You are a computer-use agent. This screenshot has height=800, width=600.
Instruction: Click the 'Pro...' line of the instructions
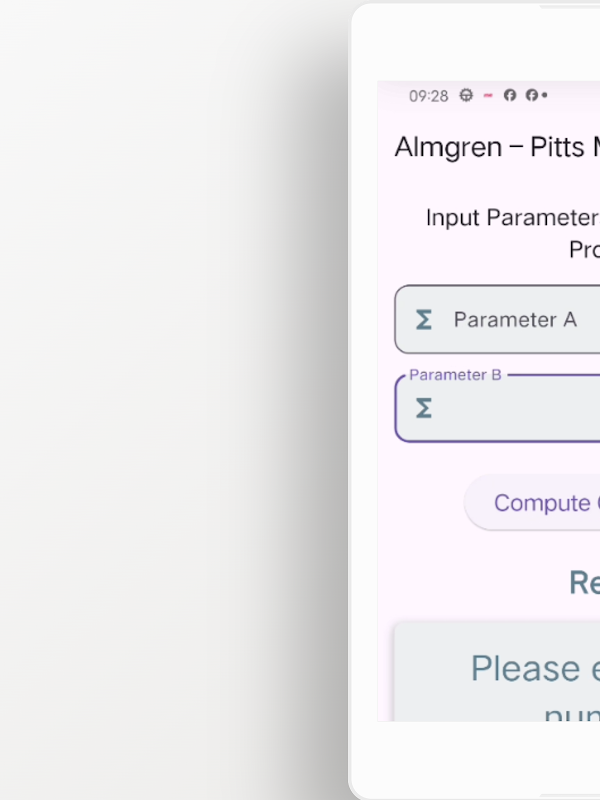pos(584,250)
